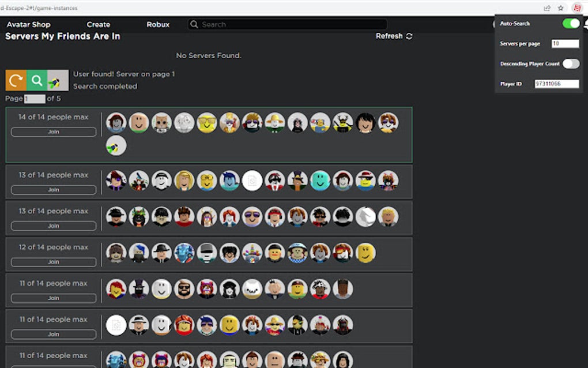Open the Create menu item
The image size is (588, 368).
[98, 24]
